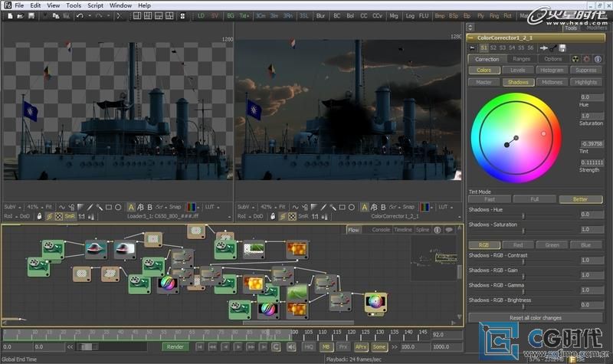Select the Midtones range button
Image resolution: width=613 pixels, height=364 pixels.
[552, 82]
